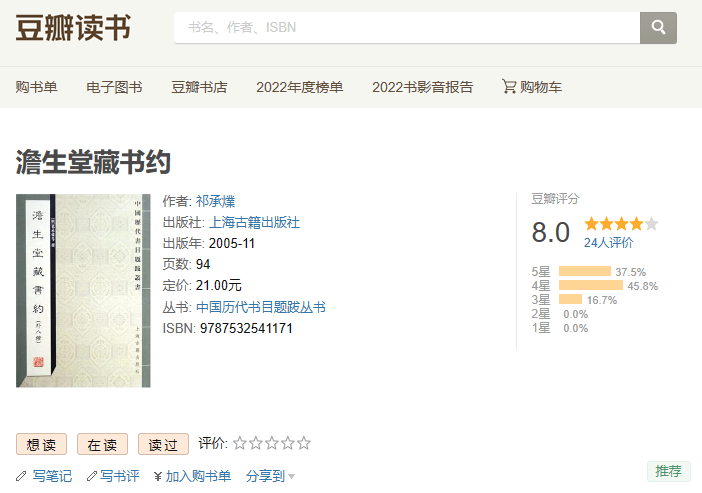Rate the book five stars

click(x=304, y=443)
